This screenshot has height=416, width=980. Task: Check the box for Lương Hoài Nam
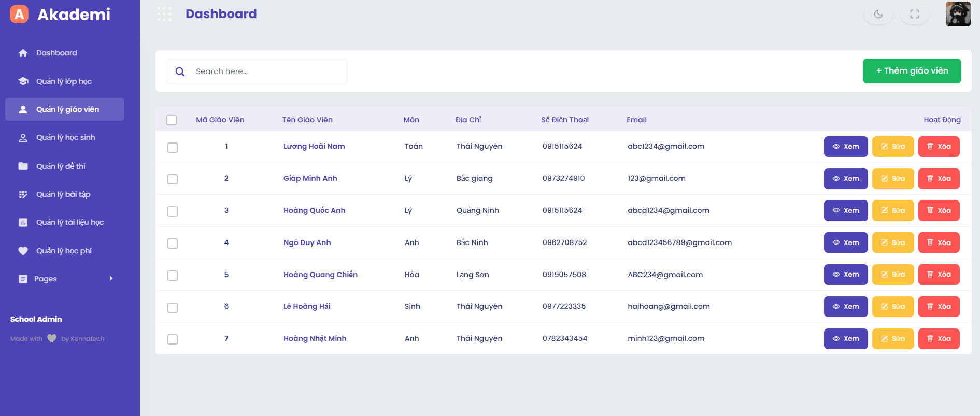pyautogui.click(x=173, y=147)
